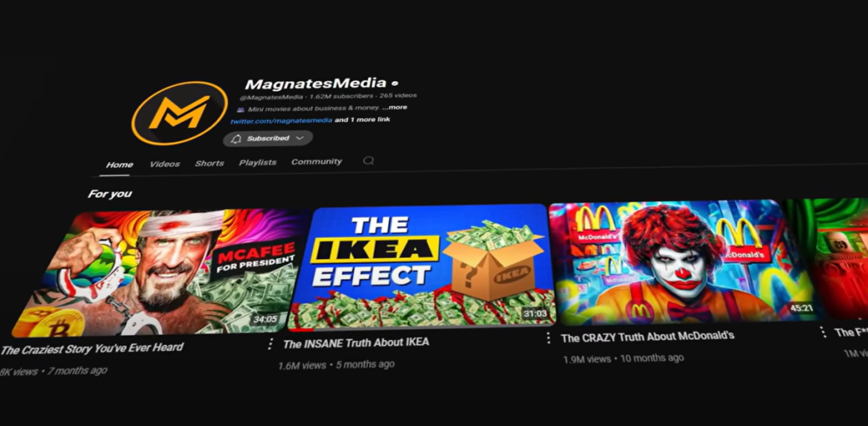Open three-dot menu for the McDonald's video

click(821, 332)
